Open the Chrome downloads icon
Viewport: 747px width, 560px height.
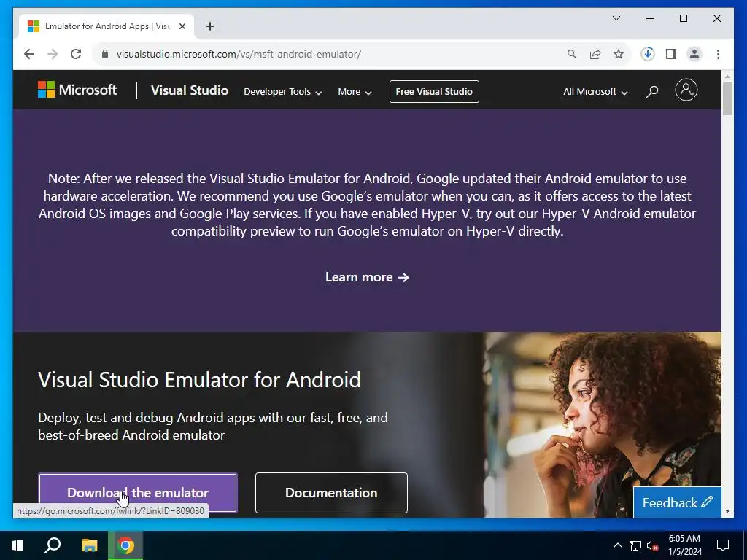coord(648,54)
